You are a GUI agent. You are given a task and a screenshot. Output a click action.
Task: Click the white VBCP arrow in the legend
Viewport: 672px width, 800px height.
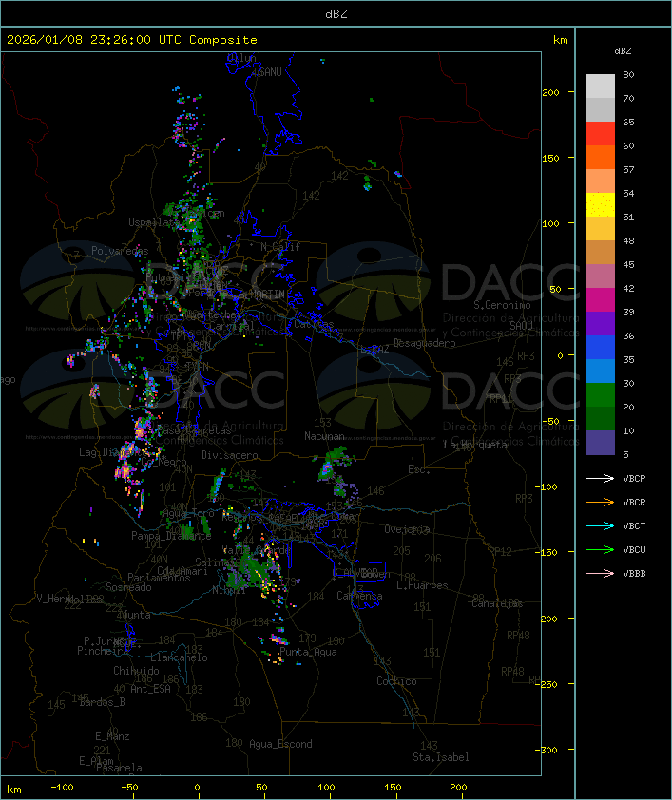click(x=599, y=478)
